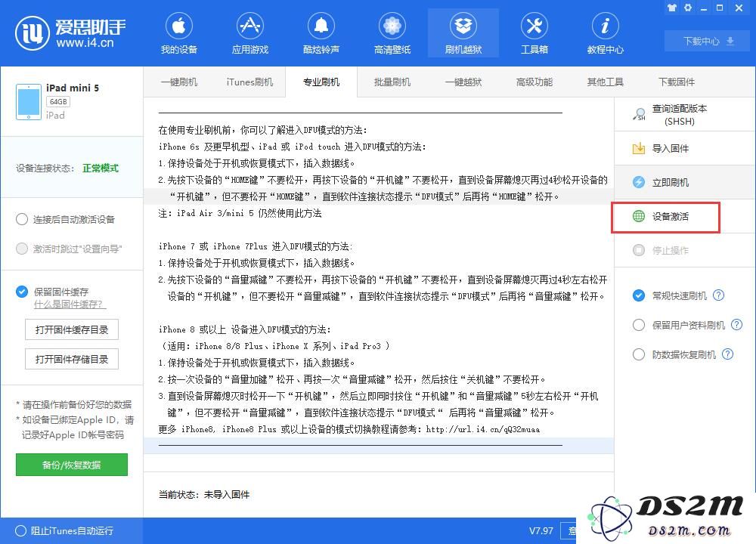756x544 pixels.
Task: Toggle 阻止iTunes自动运行 option
Action: (20, 530)
